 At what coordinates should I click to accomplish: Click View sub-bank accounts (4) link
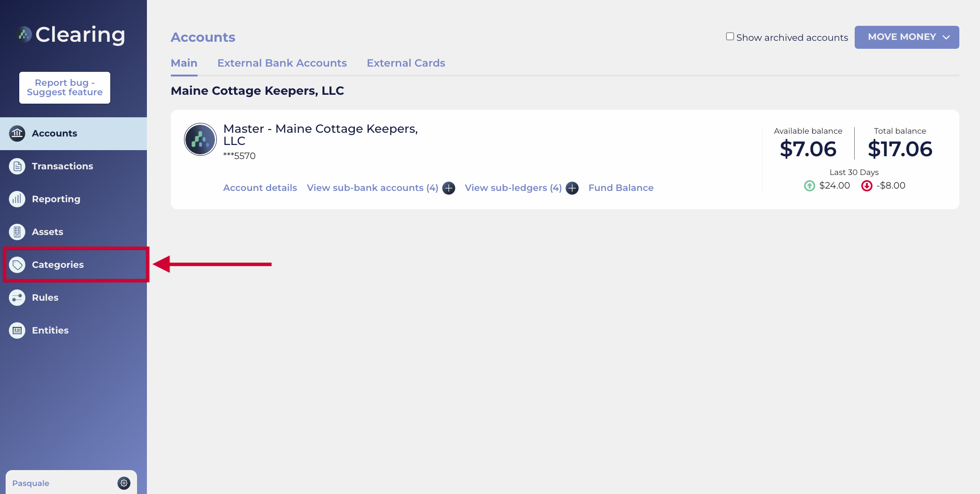373,188
